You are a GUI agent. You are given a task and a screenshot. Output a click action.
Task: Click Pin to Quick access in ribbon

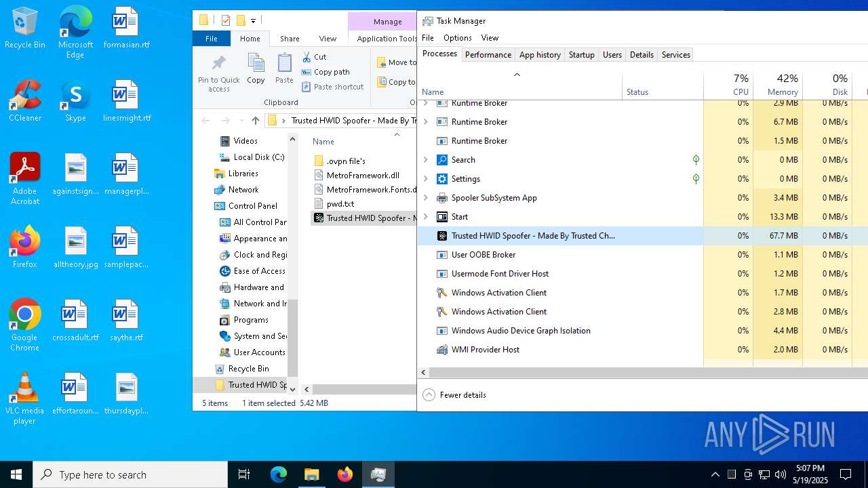point(218,73)
